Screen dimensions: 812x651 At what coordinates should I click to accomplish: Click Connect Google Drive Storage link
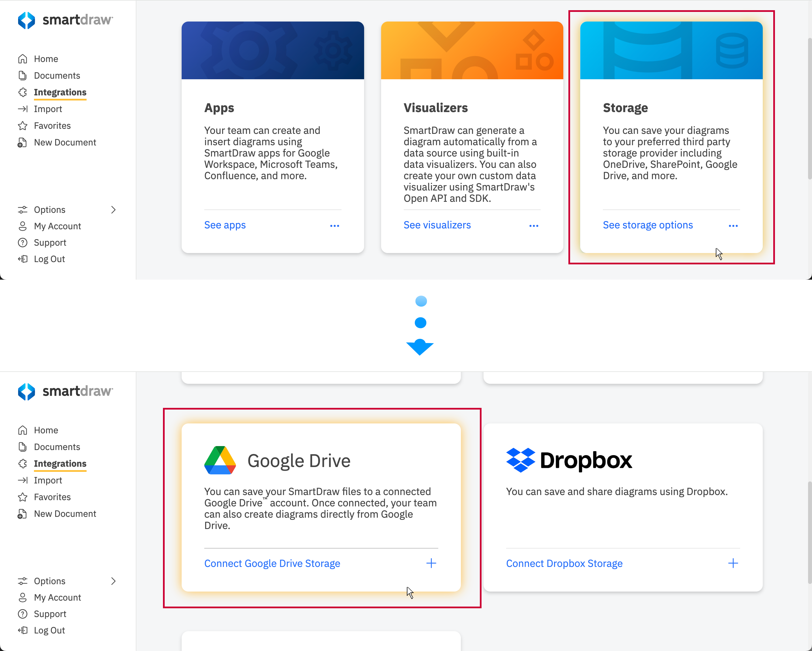pyautogui.click(x=272, y=563)
